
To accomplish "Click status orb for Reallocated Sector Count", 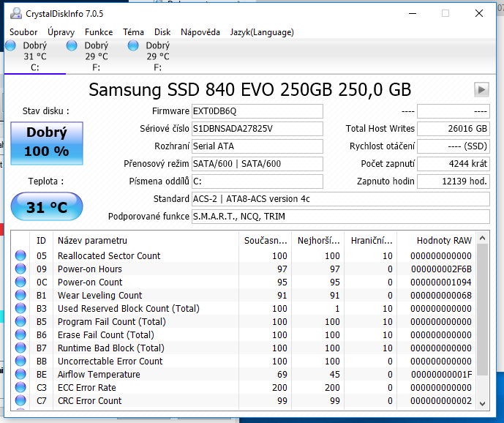I will click(x=20, y=256).
